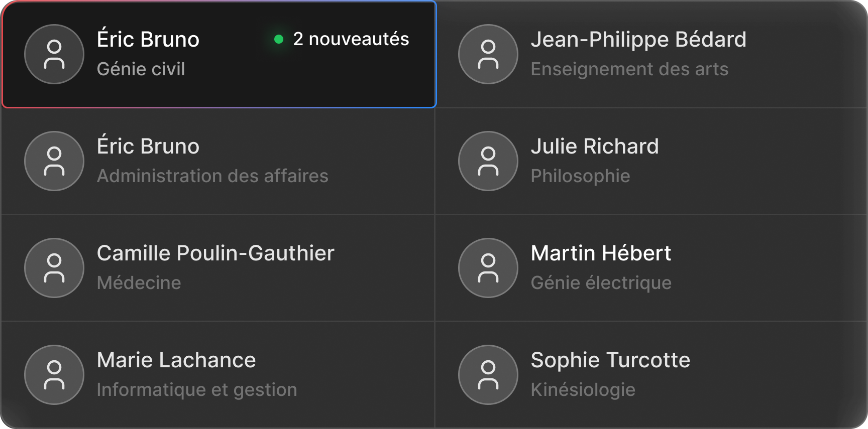Click Sophie Turcotte's avatar icon
Image resolution: width=868 pixels, height=429 pixels.
(x=488, y=375)
